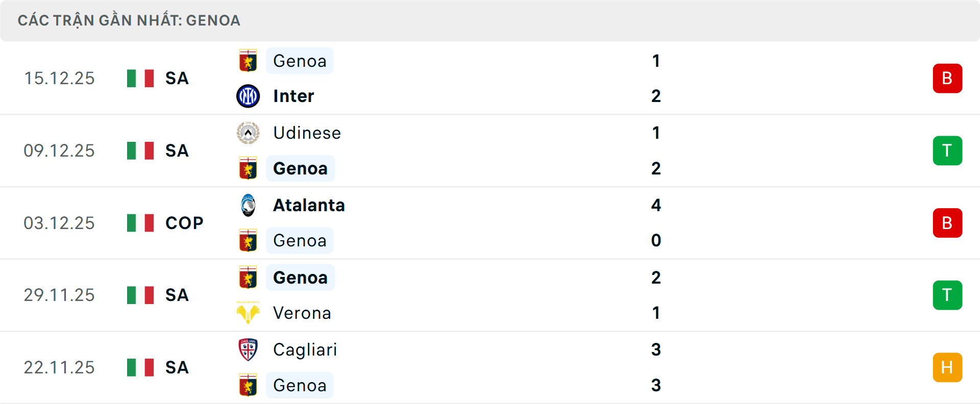Click the Italian flag beside the COP match
Viewport: 980px width, 404px height.
(140, 223)
